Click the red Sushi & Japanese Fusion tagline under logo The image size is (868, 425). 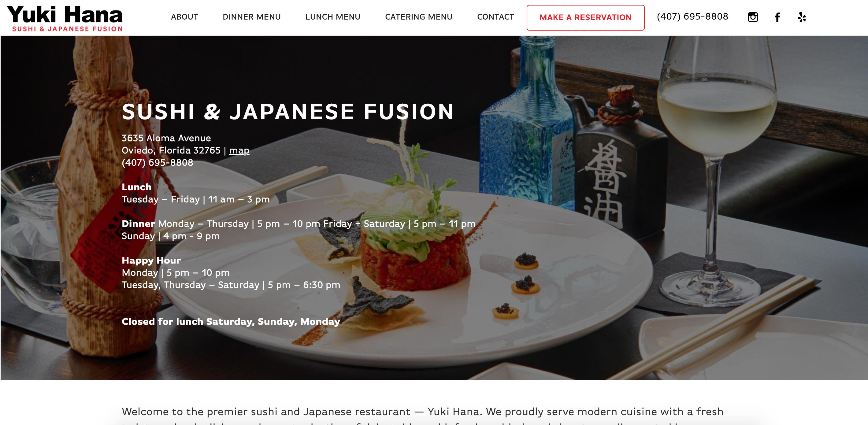click(x=67, y=29)
